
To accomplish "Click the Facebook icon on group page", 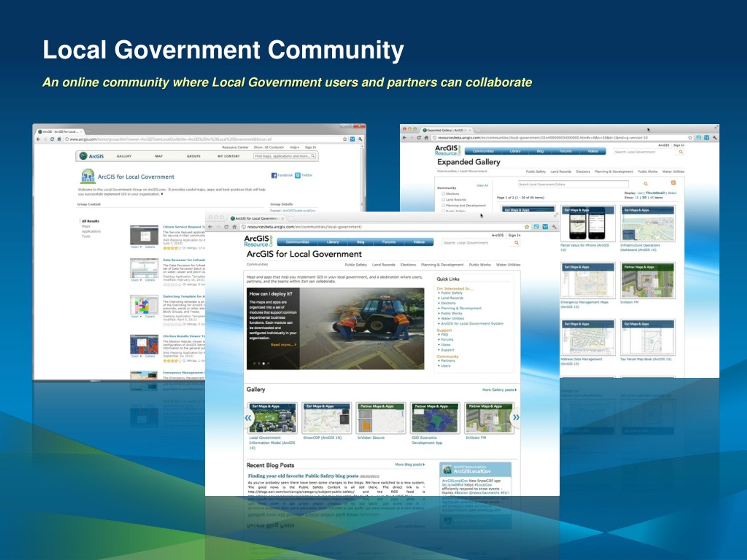I will pos(274,175).
